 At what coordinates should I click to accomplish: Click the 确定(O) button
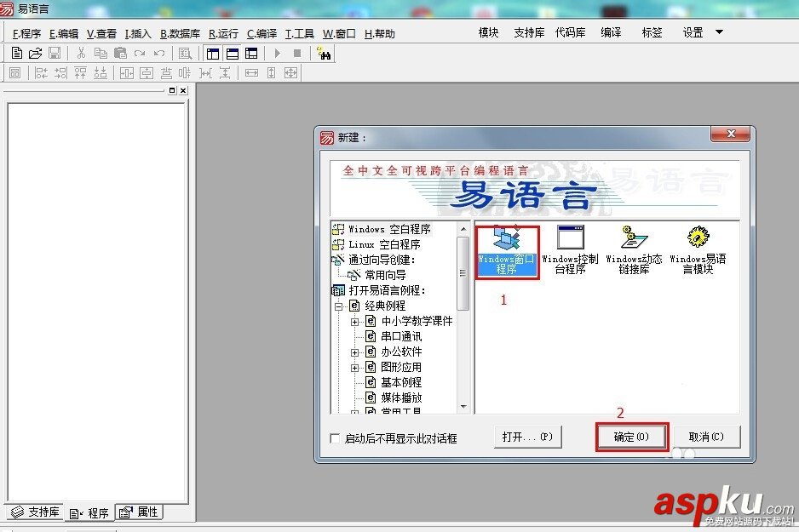point(631,437)
